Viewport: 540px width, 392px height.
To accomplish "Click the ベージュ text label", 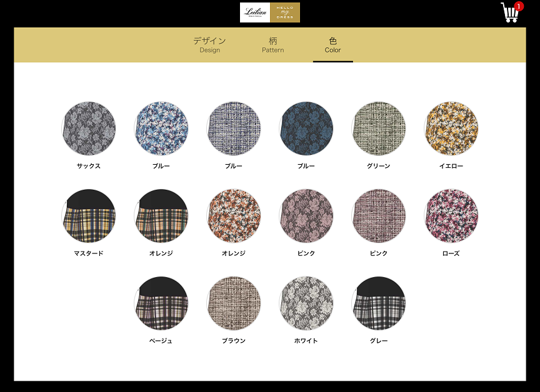I will pyautogui.click(x=161, y=341).
